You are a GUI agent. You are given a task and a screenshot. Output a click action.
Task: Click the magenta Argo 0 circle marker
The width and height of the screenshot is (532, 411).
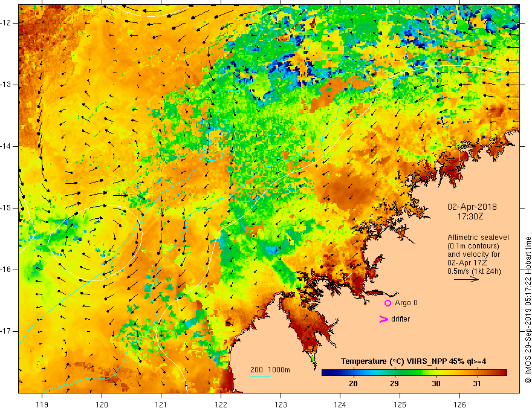click(388, 303)
